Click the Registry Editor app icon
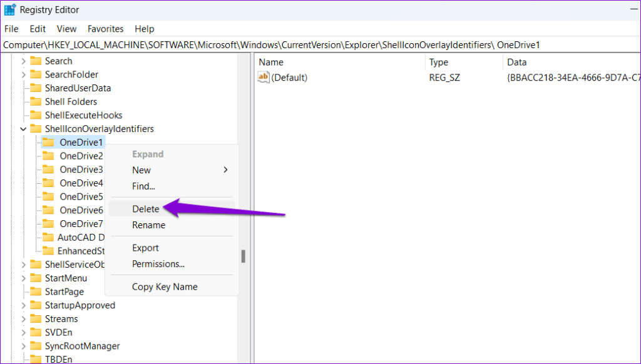641x364 pixels. [x=10, y=10]
